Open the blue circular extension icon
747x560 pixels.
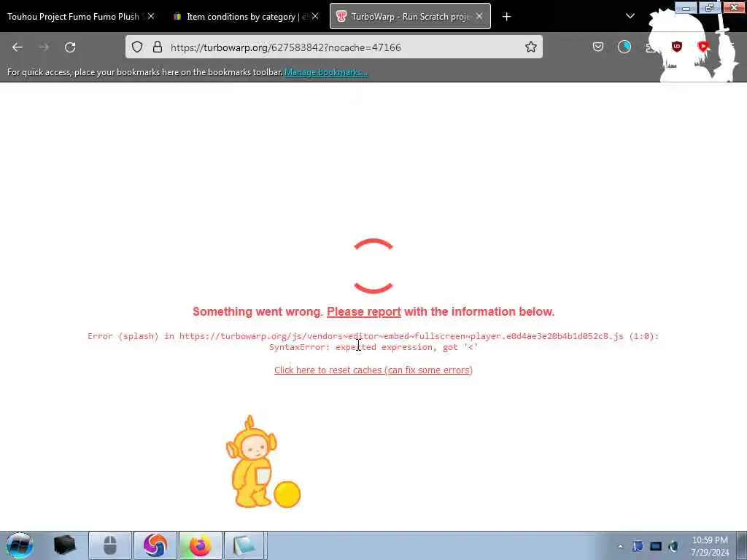pyautogui.click(x=624, y=47)
